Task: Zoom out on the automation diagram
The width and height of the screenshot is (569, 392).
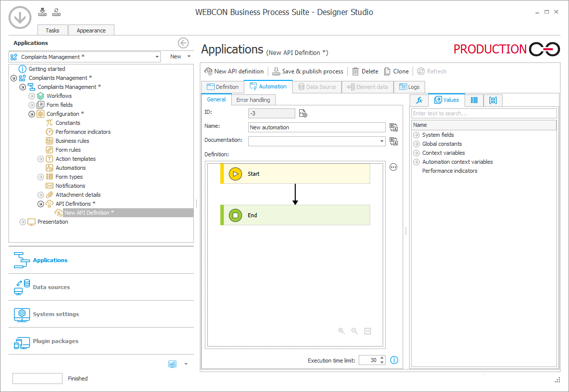Action: pos(355,331)
